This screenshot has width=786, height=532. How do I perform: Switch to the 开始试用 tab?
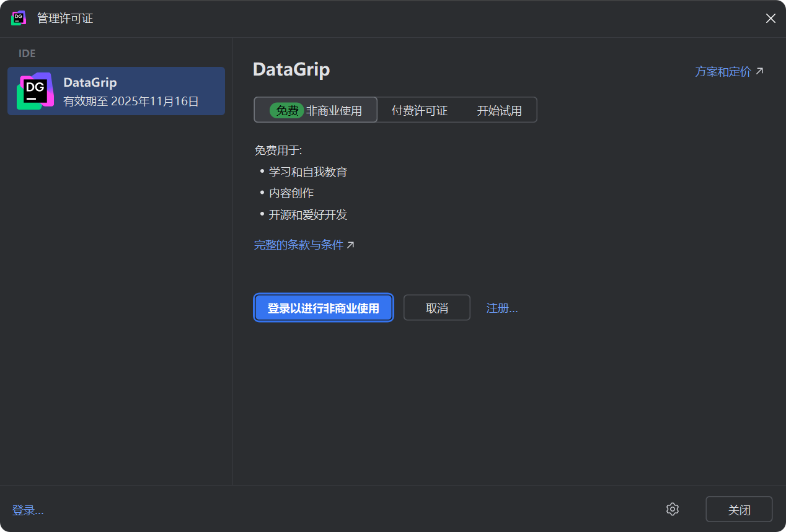click(499, 111)
